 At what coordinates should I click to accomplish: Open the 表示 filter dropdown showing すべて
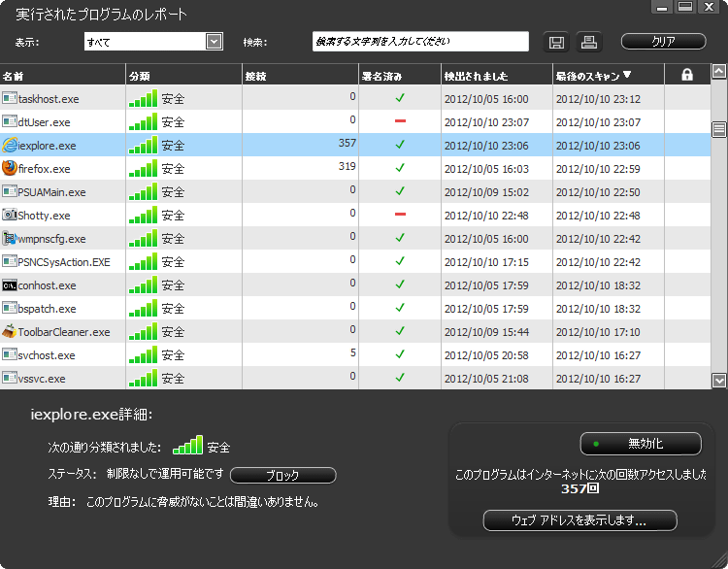coord(153,42)
